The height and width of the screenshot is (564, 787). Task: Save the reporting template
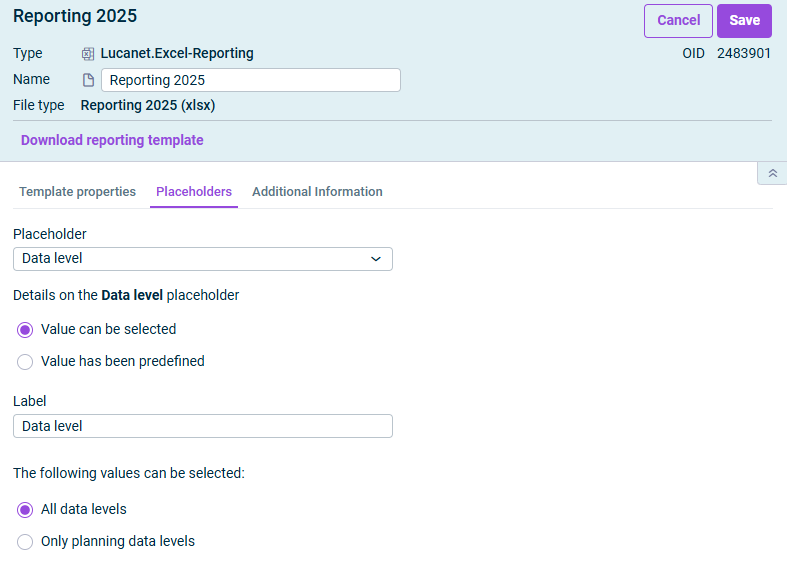(x=744, y=21)
